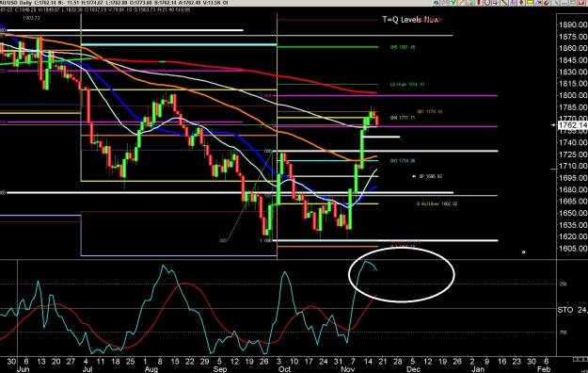The image size is (588, 373).
Task: Click the Jun month label on the date axis
Action: pos(24,369)
